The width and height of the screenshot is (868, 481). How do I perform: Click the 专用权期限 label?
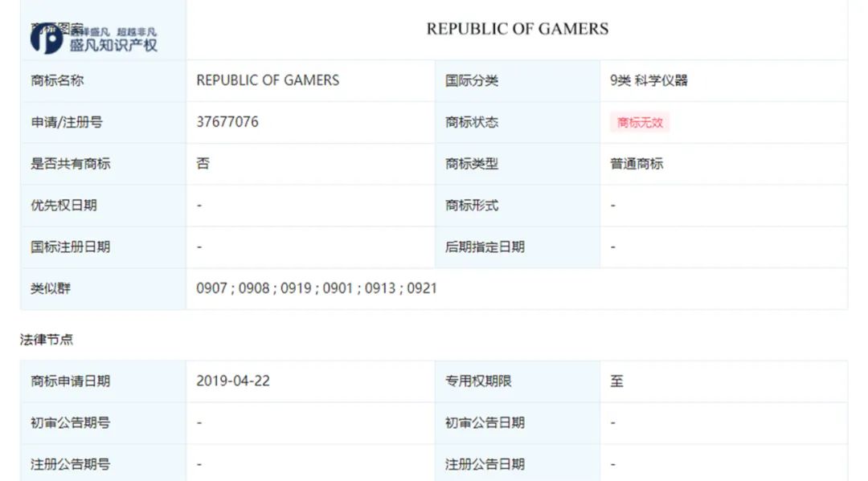tap(478, 381)
